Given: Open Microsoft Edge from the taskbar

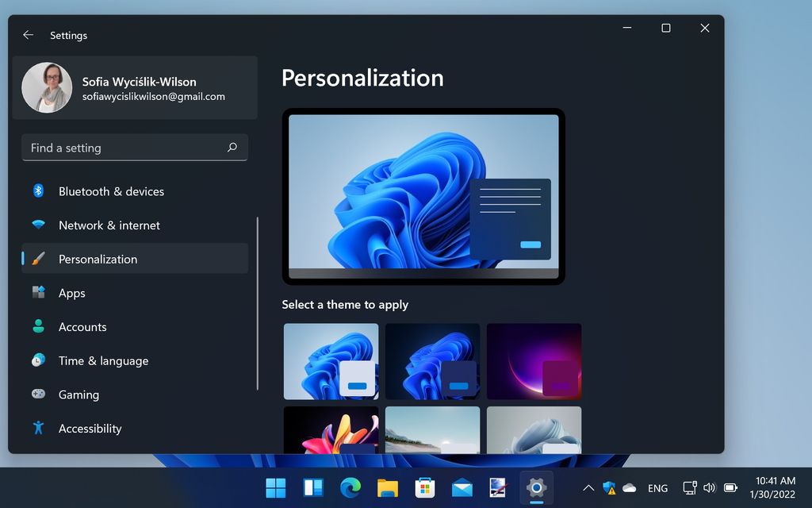Looking at the screenshot, I should (x=350, y=488).
